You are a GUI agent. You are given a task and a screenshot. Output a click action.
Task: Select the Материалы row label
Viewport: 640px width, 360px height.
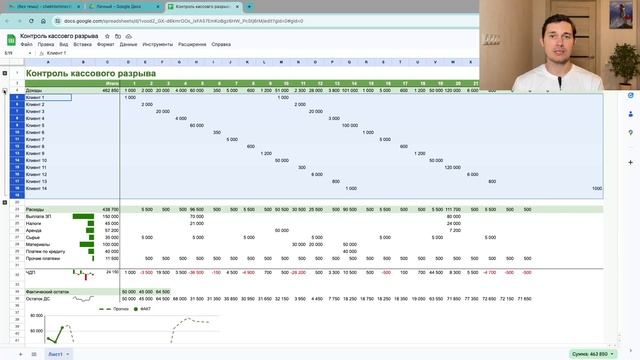tap(48, 244)
